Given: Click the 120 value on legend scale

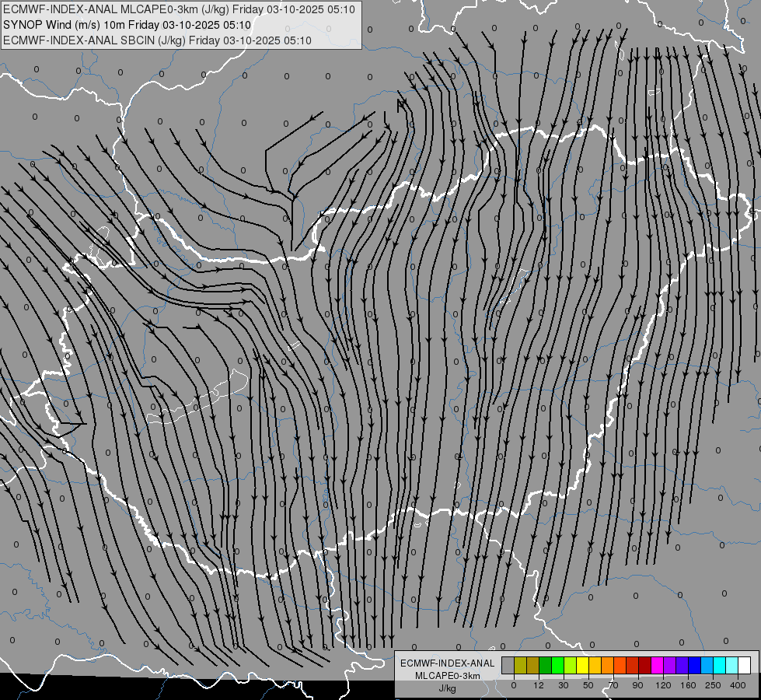Looking at the screenshot, I should [664, 685].
